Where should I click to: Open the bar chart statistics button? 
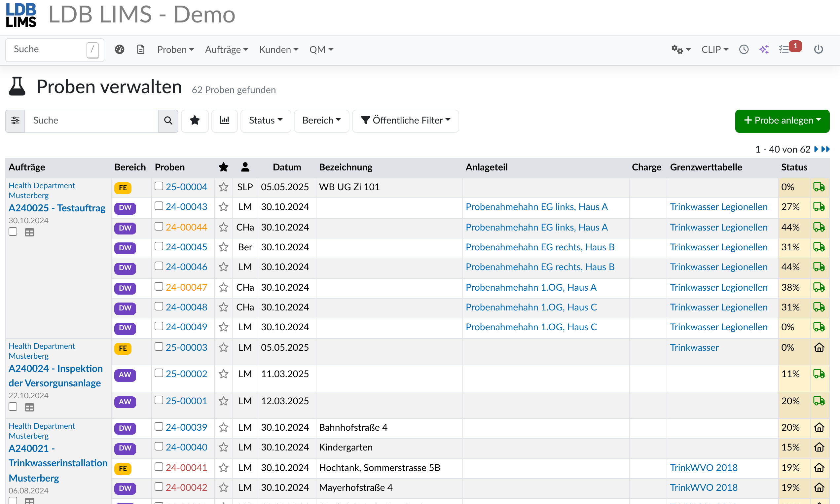(x=225, y=121)
